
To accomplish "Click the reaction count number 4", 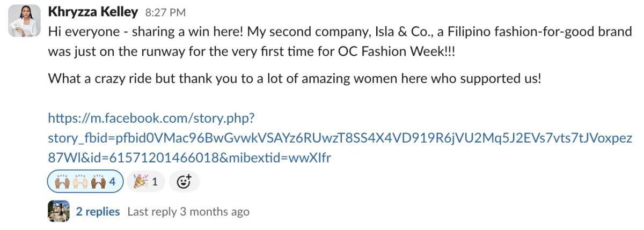I will pos(113,182).
